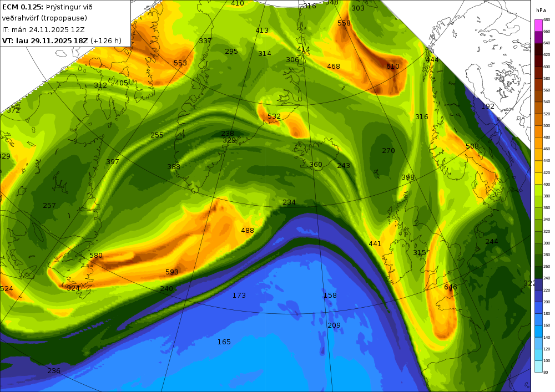555x392 pixels.
Task: Click the 558 pressure value
Action: 344,23
